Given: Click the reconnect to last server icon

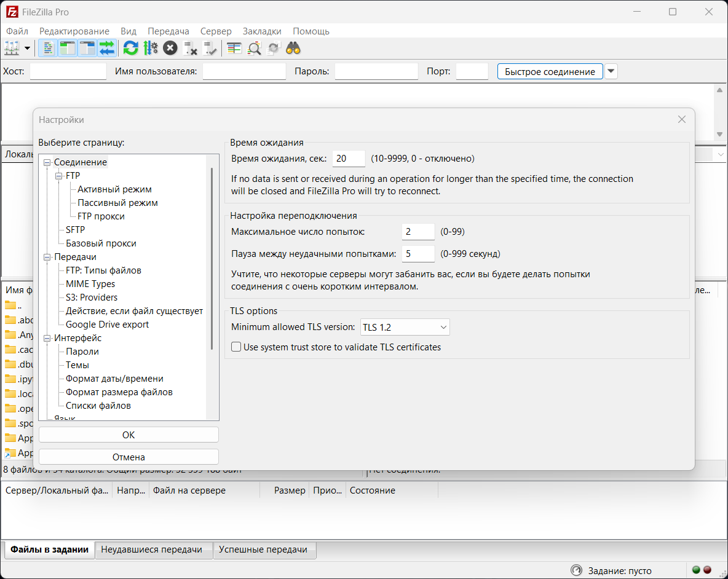Looking at the screenshot, I should [x=210, y=48].
